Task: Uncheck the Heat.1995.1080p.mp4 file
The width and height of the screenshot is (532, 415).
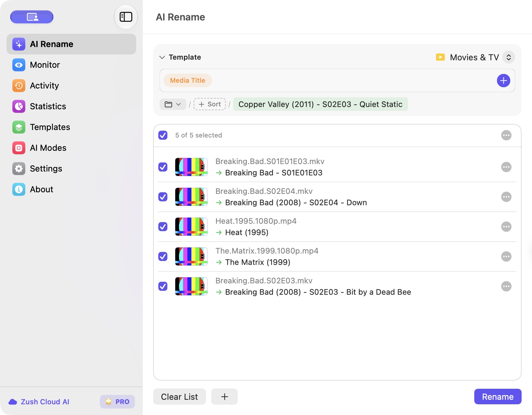Action: 163,227
